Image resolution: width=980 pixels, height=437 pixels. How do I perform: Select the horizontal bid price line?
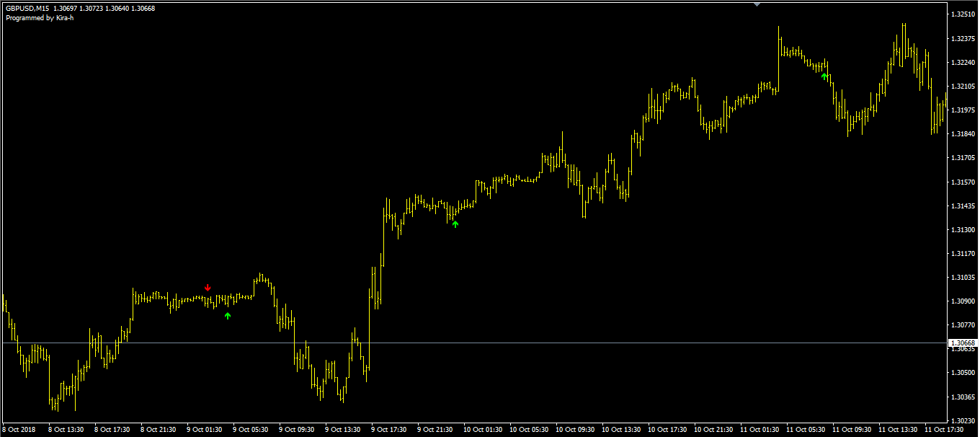click(x=504, y=343)
